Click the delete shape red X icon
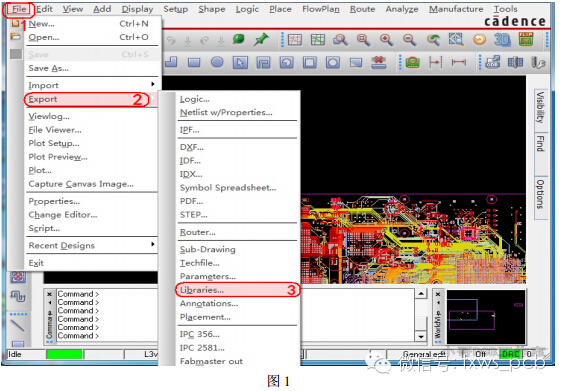 pyautogui.click(x=378, y=62)
